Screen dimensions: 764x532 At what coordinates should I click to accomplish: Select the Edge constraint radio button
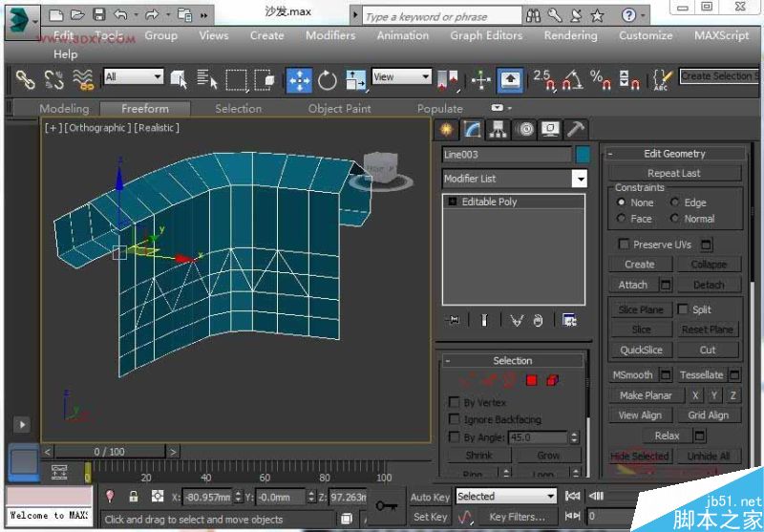tap(675, 202)
